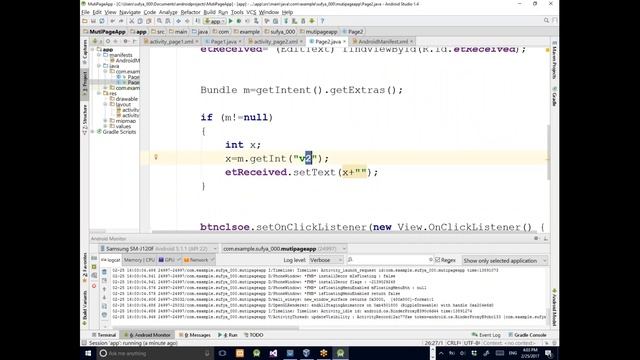This screenshot has width=640, height=360.
Task: Click the Windows Start button
Action: [88, 353]
